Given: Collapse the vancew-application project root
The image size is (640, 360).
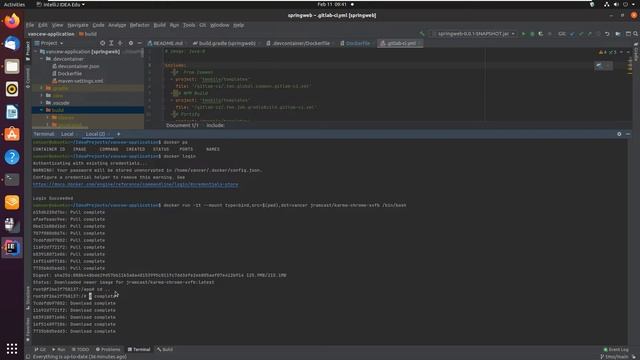Looking at the screenshot, I should point(36,52).
